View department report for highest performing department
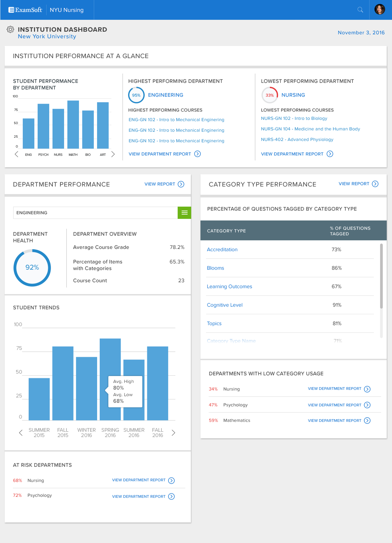 click(x=160, y=154)
